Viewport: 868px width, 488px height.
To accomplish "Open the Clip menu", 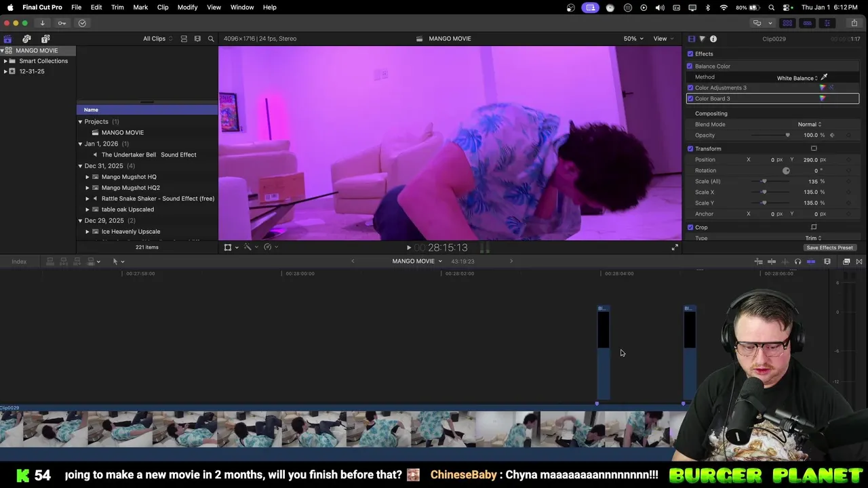I will tap(163, 7).
